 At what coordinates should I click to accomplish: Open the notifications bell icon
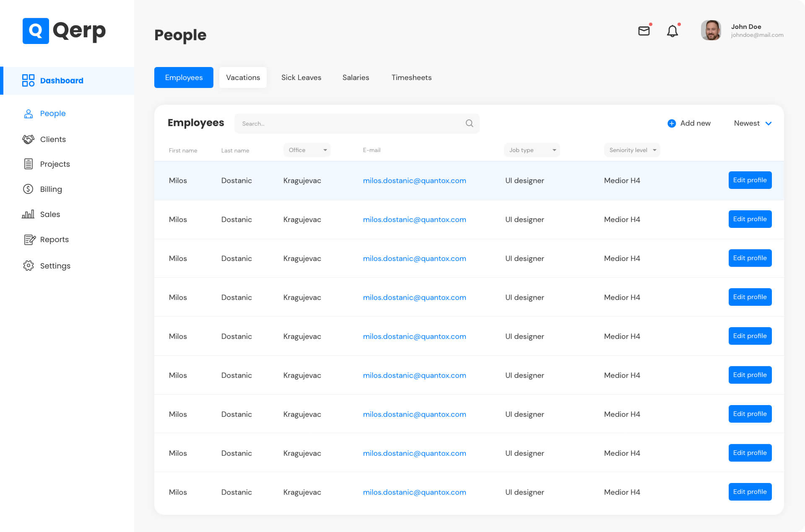click(x=672, y=31)
